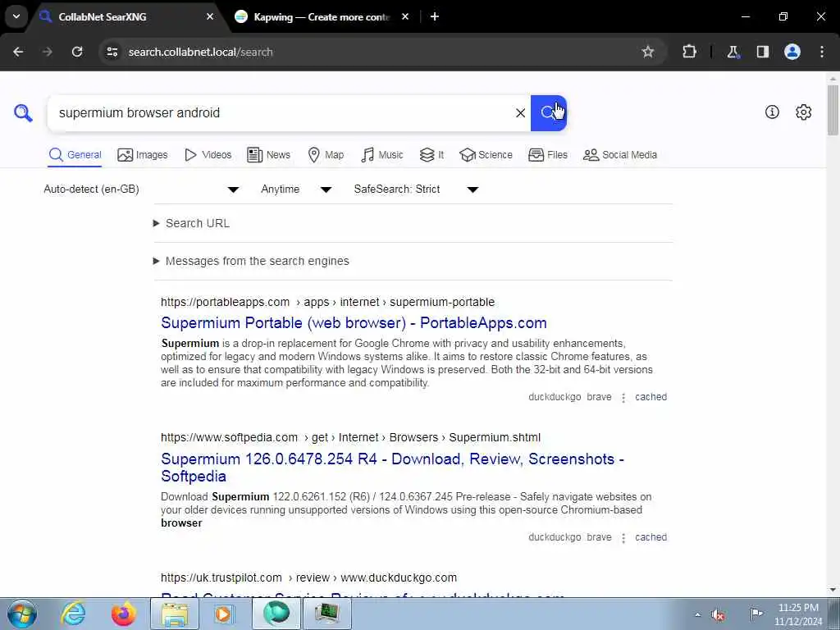
Task: Select the It search category
Action: pos(431,155)
